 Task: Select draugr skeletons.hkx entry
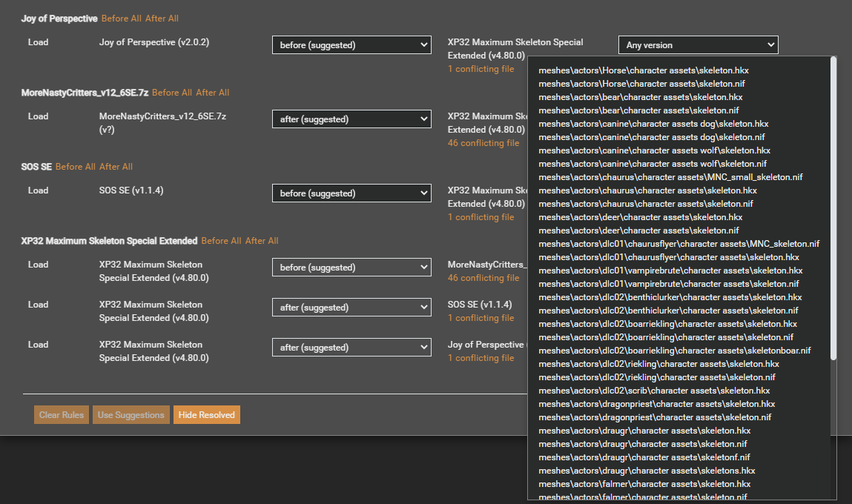pyautogui.click(x=647, y=471)
